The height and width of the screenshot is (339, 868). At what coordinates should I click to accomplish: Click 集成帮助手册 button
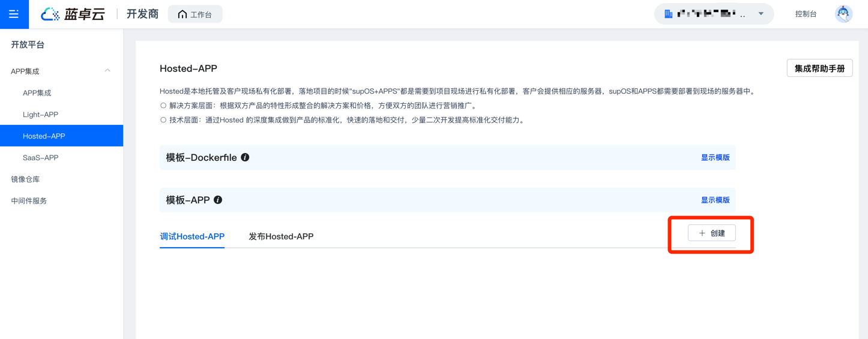coord(819,68)
